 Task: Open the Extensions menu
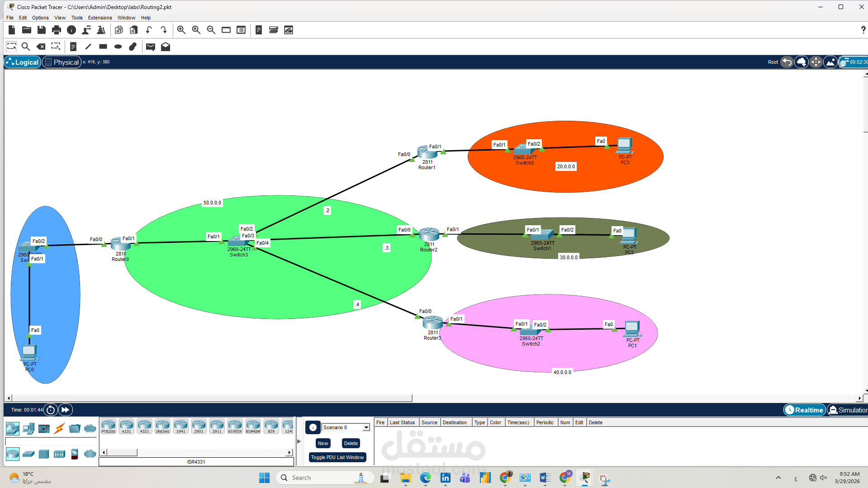100,18
